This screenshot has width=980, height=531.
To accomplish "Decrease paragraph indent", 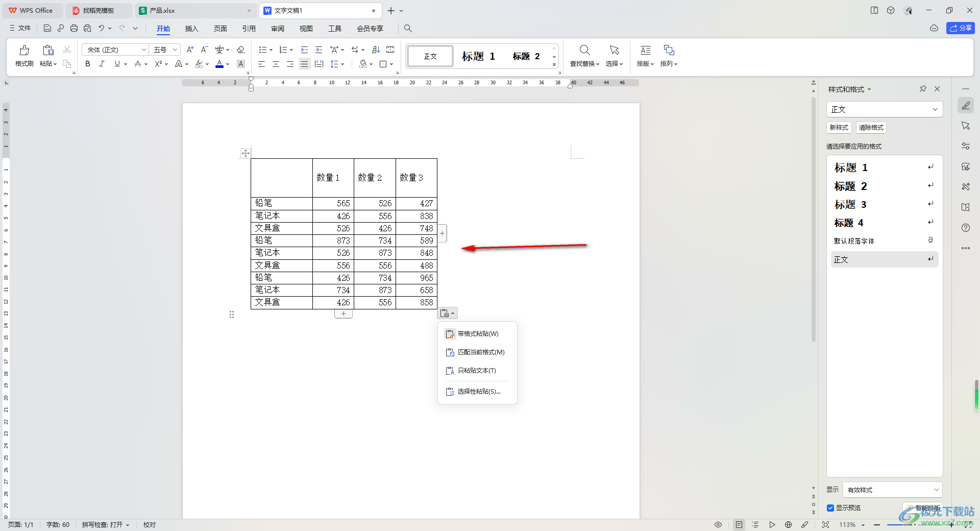I will pos(304,50).
